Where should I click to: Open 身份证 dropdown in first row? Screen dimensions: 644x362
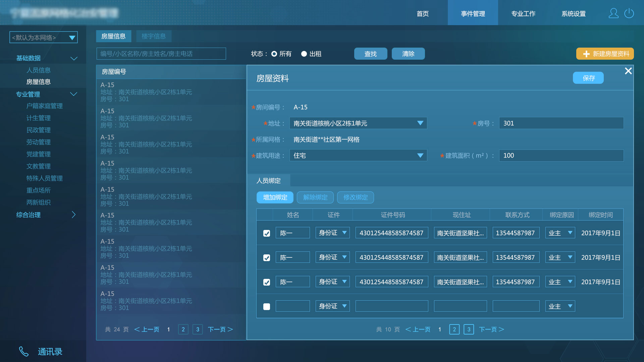(332, 233)
